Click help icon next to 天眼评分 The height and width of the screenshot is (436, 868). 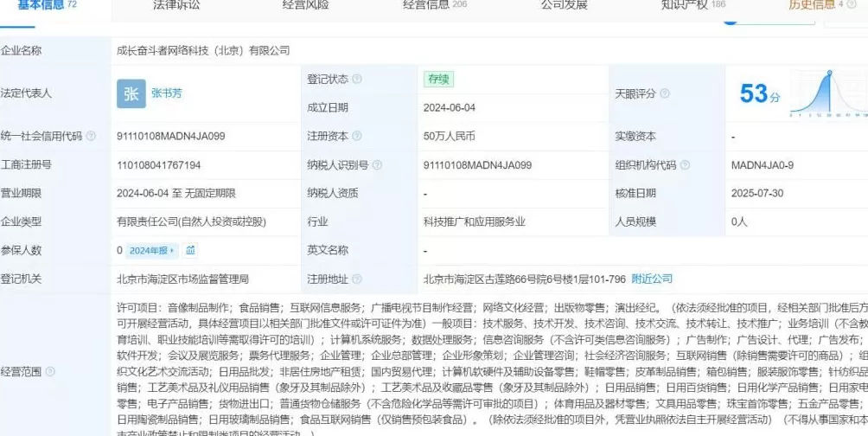(x=665, y=93)
